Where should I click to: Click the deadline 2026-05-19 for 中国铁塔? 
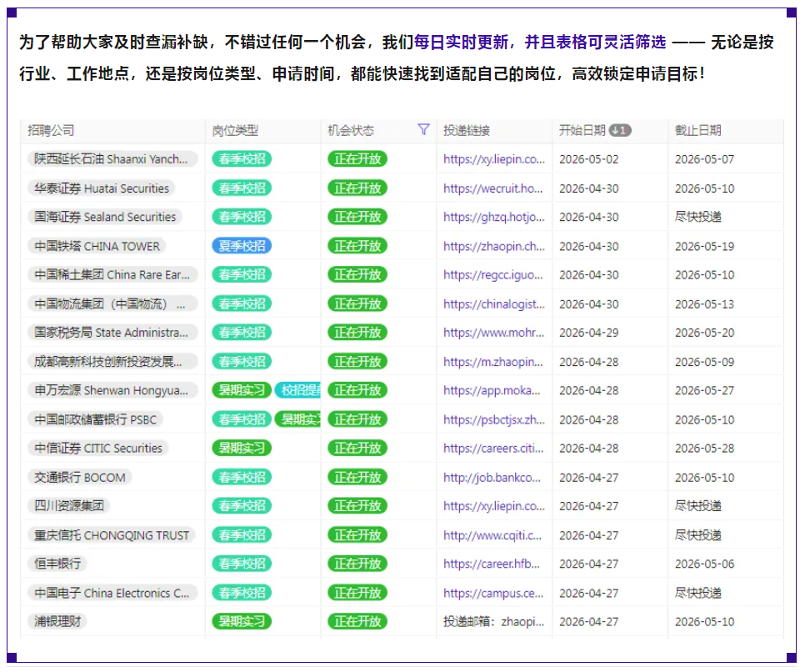coord(704,246)
